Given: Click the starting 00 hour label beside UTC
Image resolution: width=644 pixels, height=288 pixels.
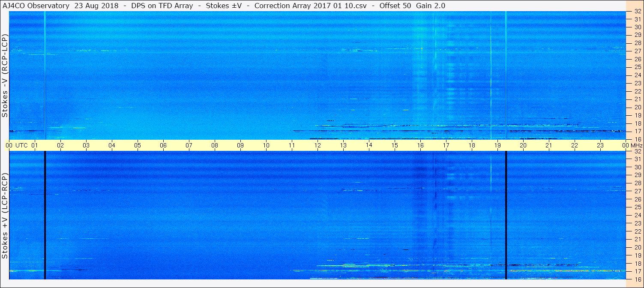Looking at the screenshot, I should 9,145.
